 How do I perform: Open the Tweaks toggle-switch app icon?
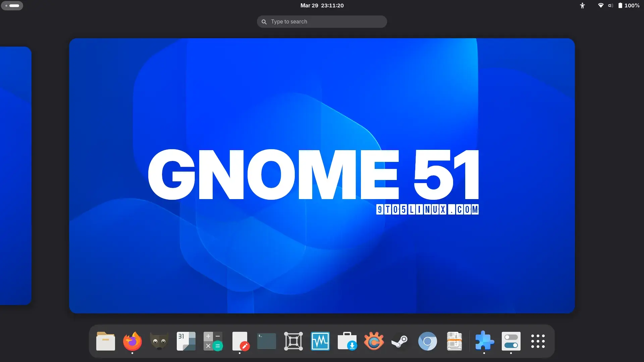pyautogui.click(x=511, y=341)
